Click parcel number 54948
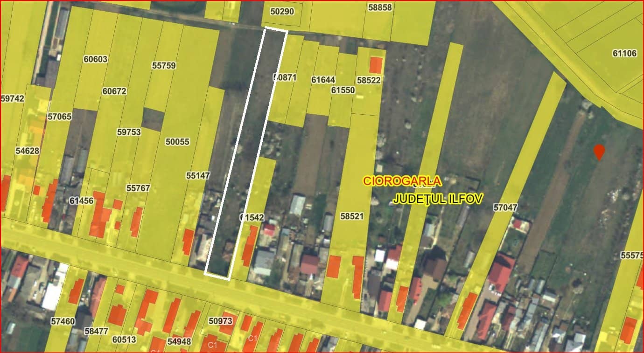 pyautogui.click(x=179, y=341)
